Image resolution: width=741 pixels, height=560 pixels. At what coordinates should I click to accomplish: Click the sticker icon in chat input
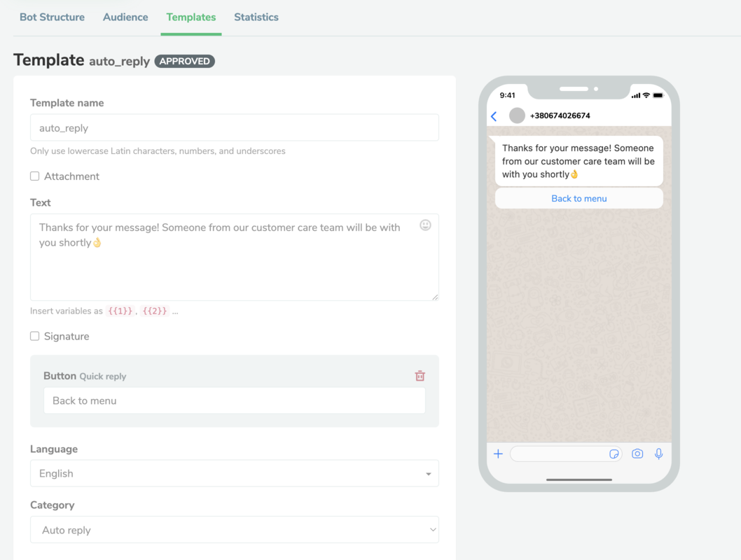coord(614,454)
